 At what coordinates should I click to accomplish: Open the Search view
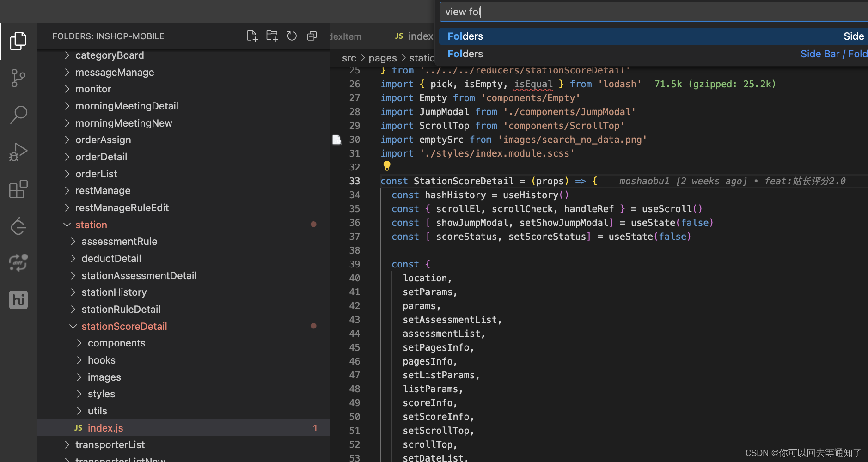click(18, 115)
